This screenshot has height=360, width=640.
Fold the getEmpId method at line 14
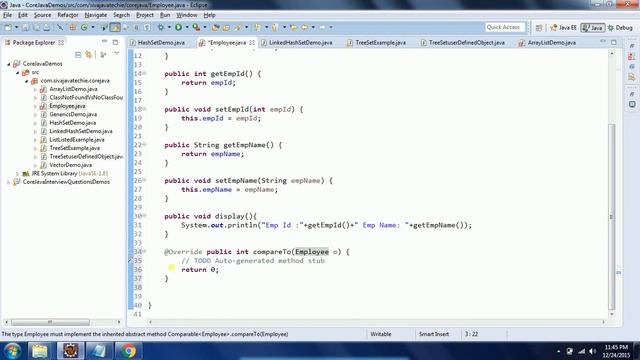point(144,74)
